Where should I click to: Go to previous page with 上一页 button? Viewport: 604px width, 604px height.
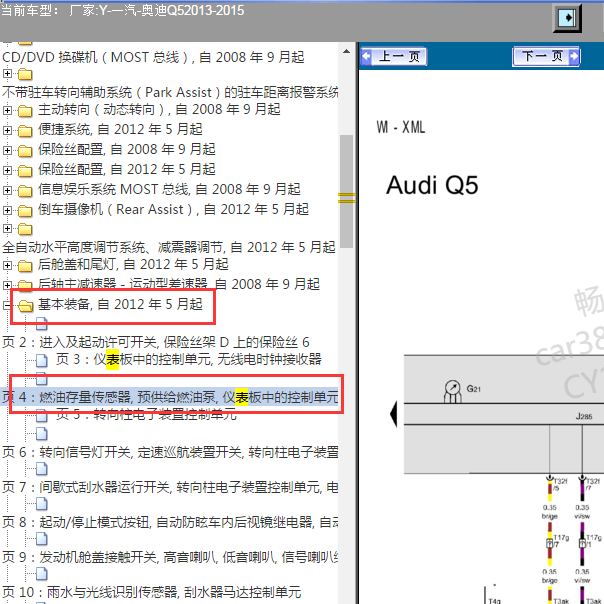394,57
